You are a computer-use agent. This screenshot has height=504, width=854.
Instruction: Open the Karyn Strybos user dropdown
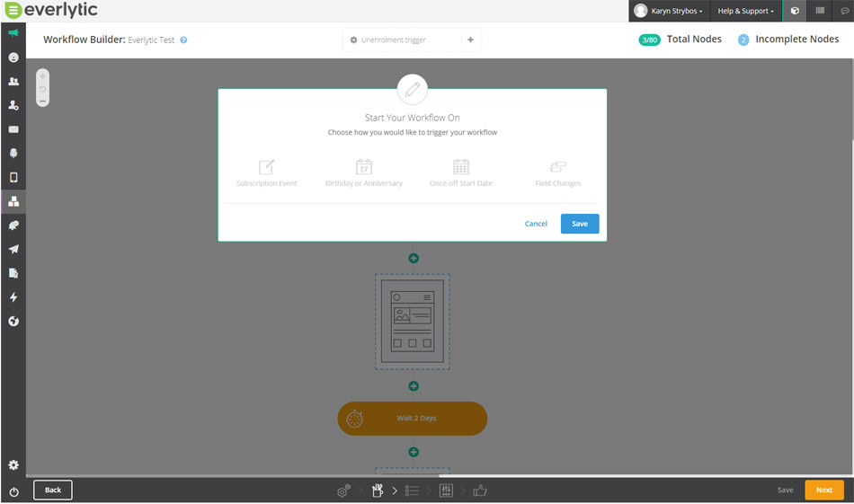pos(670,11)
